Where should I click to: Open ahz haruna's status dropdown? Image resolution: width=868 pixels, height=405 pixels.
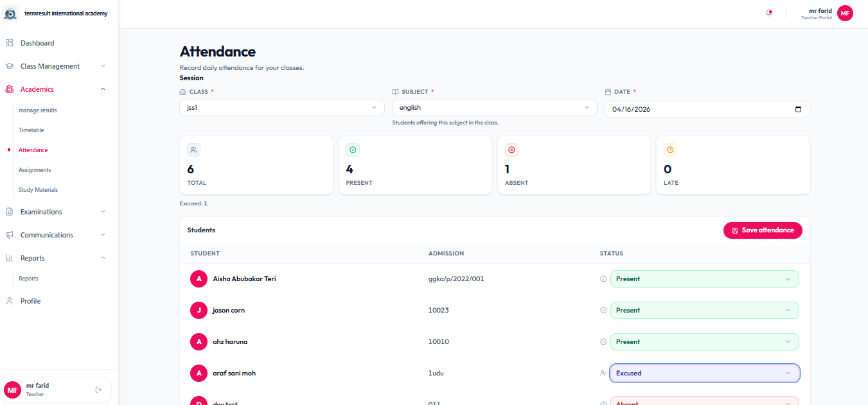(704, 341)
